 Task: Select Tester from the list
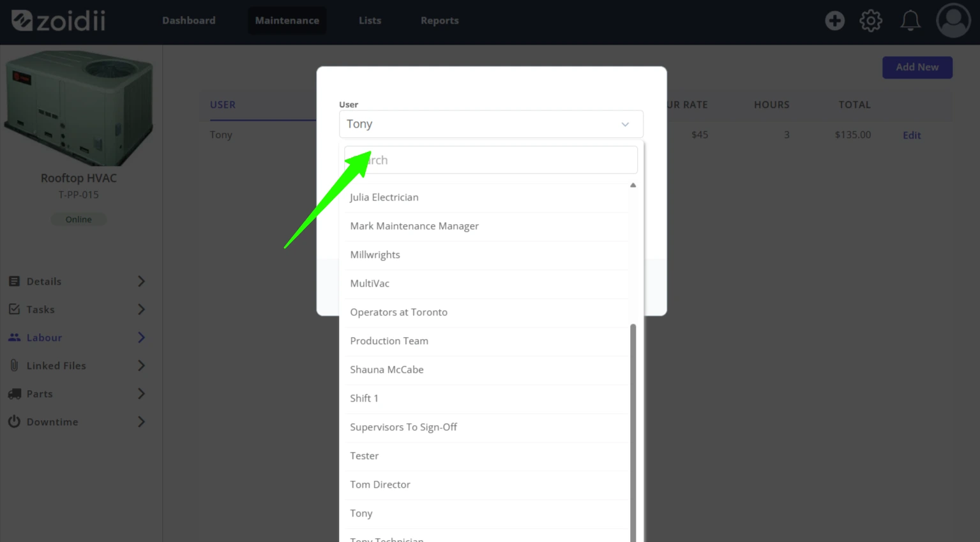(486, 456)
